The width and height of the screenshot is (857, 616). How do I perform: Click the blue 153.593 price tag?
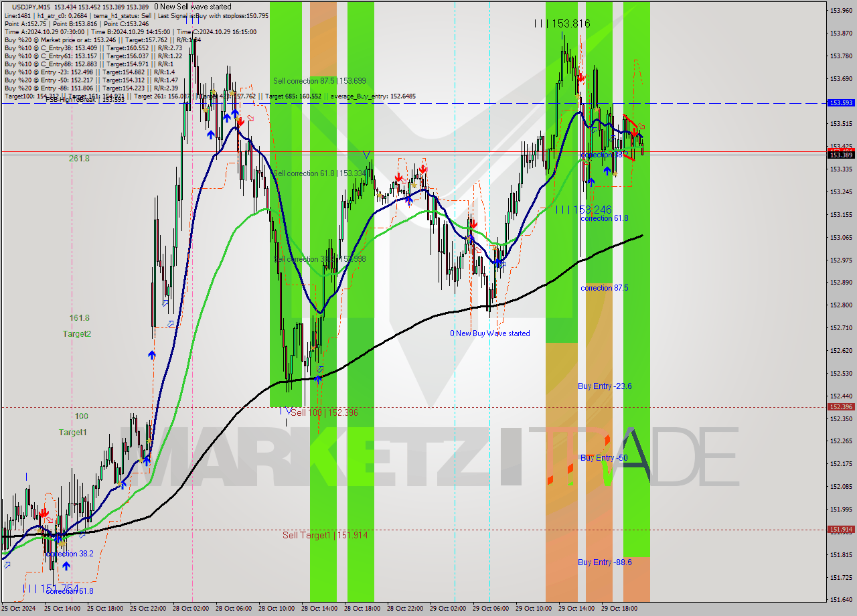tap(841, 103)
